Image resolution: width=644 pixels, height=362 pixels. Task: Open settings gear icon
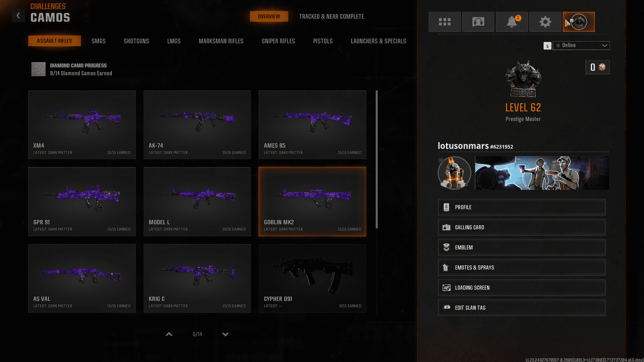[x=545, y=22]
